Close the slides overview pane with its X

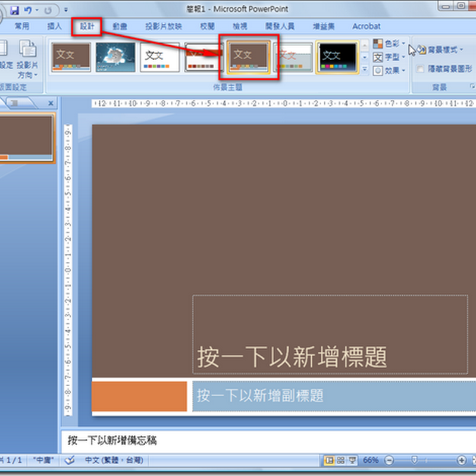[x=50, y=102]
